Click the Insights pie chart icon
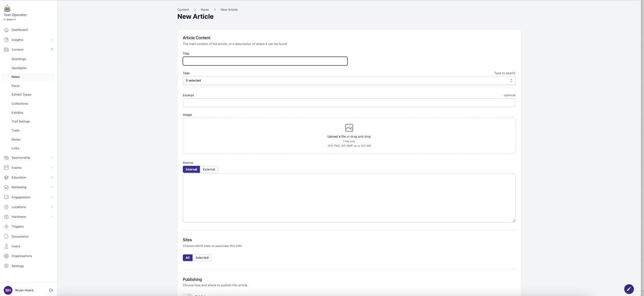The image size is (644, 296). (x=6, y=40)
